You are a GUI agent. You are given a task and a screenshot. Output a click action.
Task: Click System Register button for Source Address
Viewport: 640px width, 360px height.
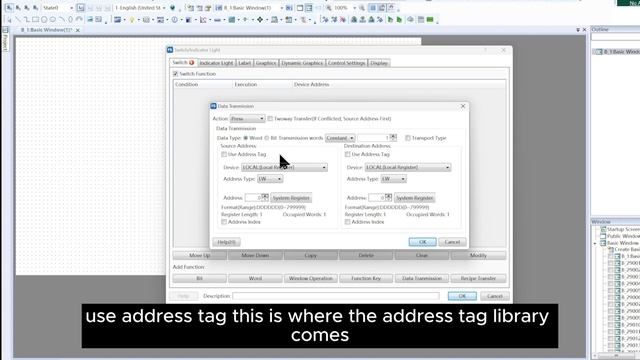coord(291,198)
